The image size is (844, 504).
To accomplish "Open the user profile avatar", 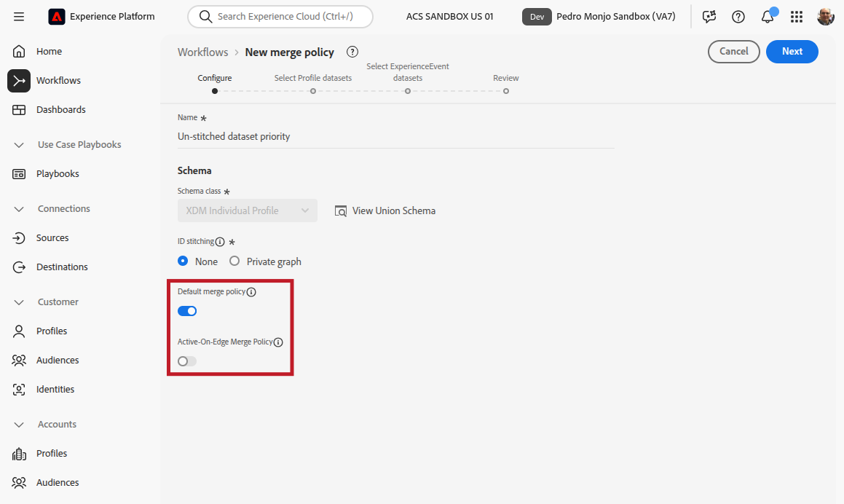I will (x=826, y=17).
